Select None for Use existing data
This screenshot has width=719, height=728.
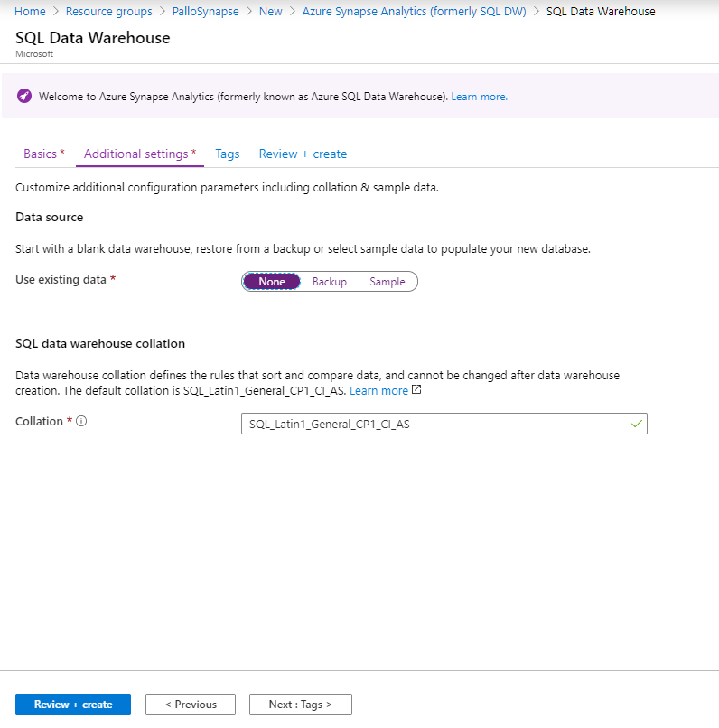click(x=272, y=282)
